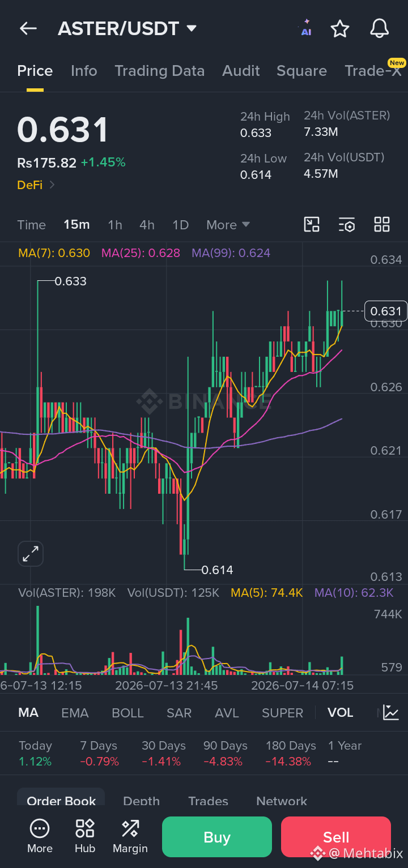Tap the 24h Low 0.614 stat
Viewport: 408px width, 868px height.
(x=263, y=166)
